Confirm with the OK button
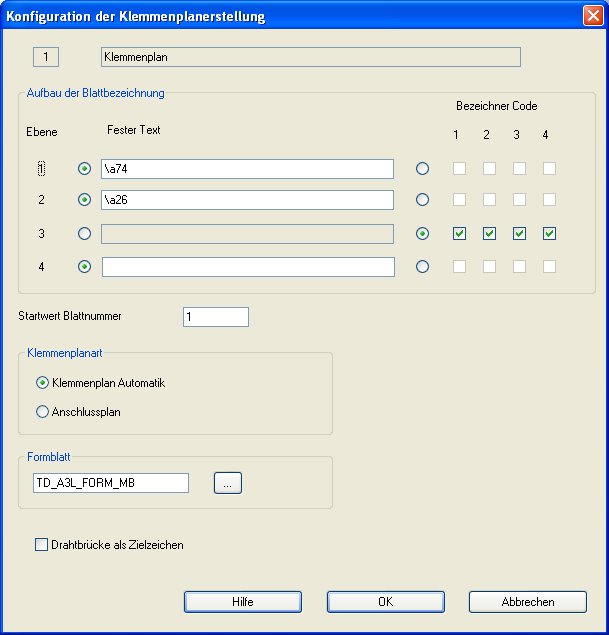Image resolution: width=609 pixels, height=635 pixels. coord(385,602)
